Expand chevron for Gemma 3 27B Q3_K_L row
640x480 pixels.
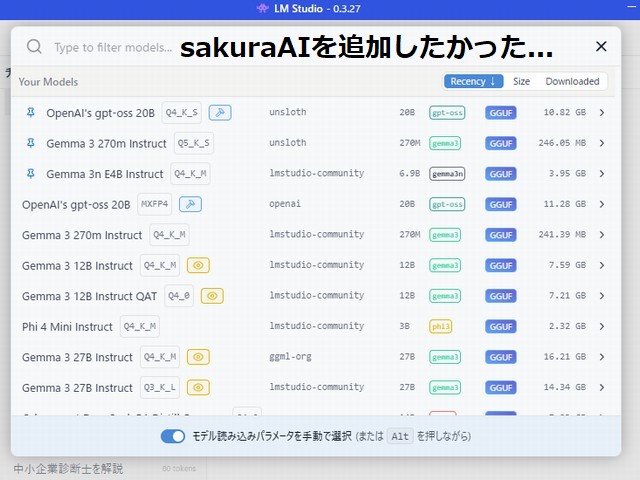602,387
